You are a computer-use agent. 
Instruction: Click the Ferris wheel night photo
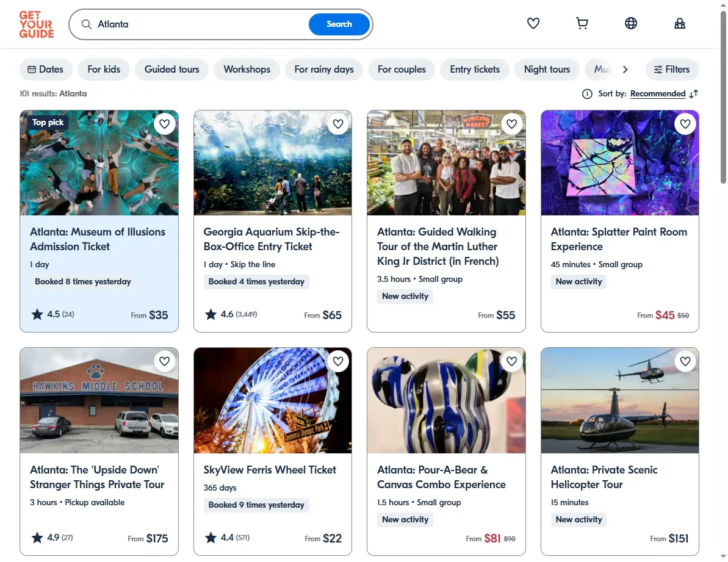click(273, 400)
